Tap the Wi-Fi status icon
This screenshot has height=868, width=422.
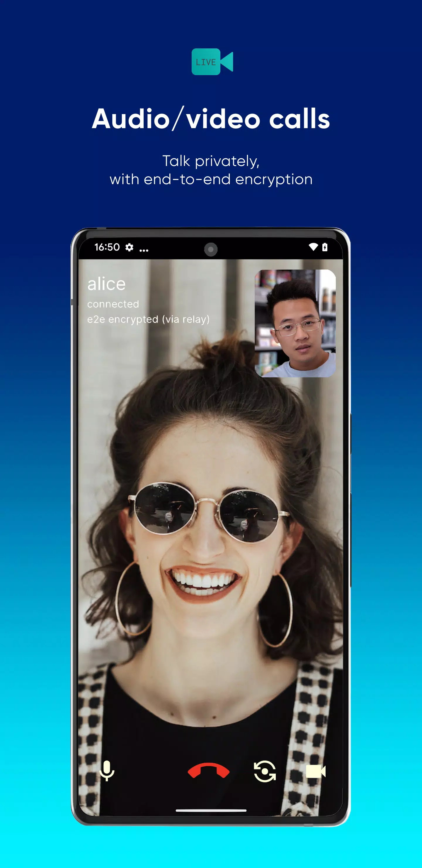(313, 247)
